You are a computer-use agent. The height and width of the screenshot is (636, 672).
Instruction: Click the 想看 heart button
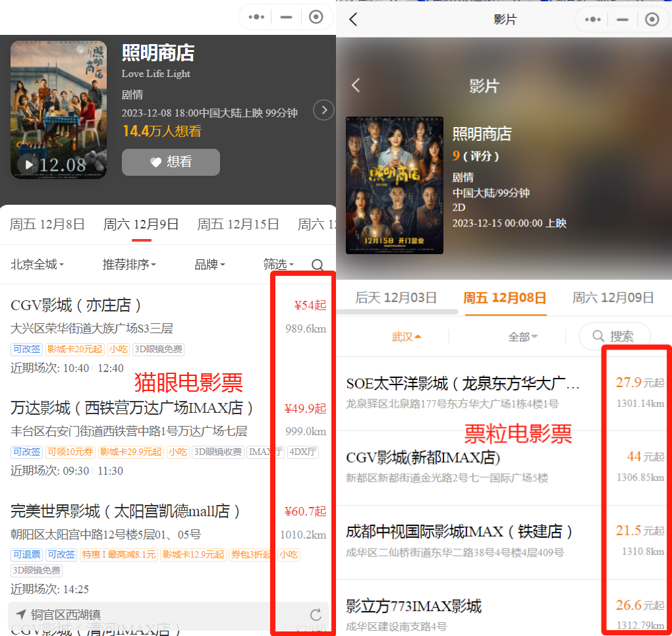(x=171, y=162)
